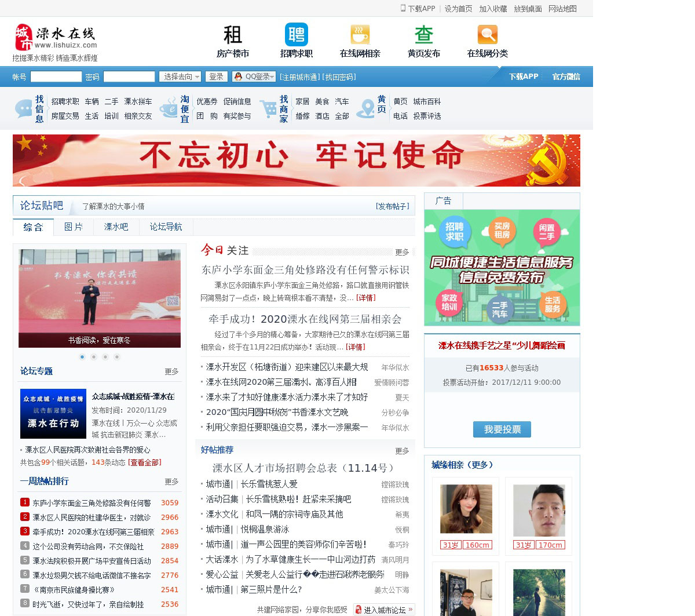
Task: Click the 生活服务 bubble in the ad
Action: pos(553,304)
